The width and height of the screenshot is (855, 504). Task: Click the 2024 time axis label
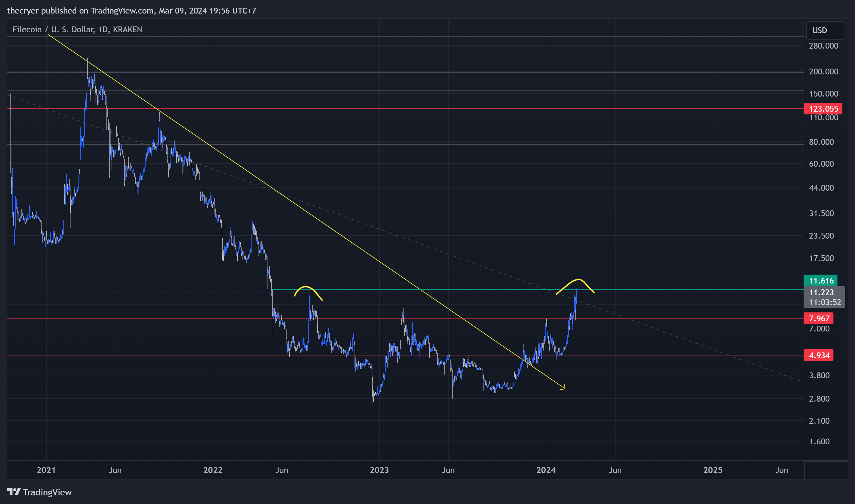546,470
